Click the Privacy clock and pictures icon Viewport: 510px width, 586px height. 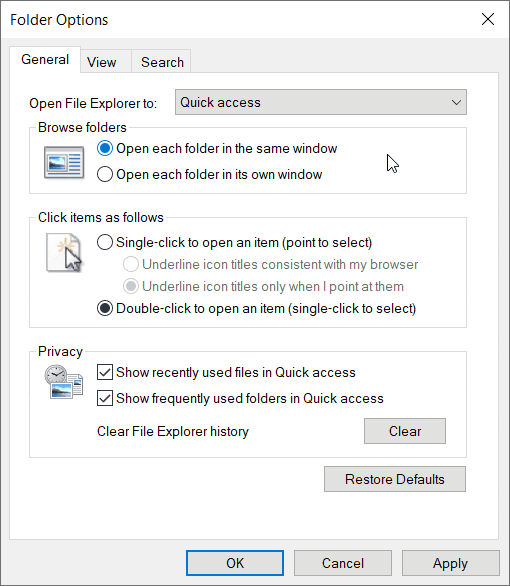(64, 382)
